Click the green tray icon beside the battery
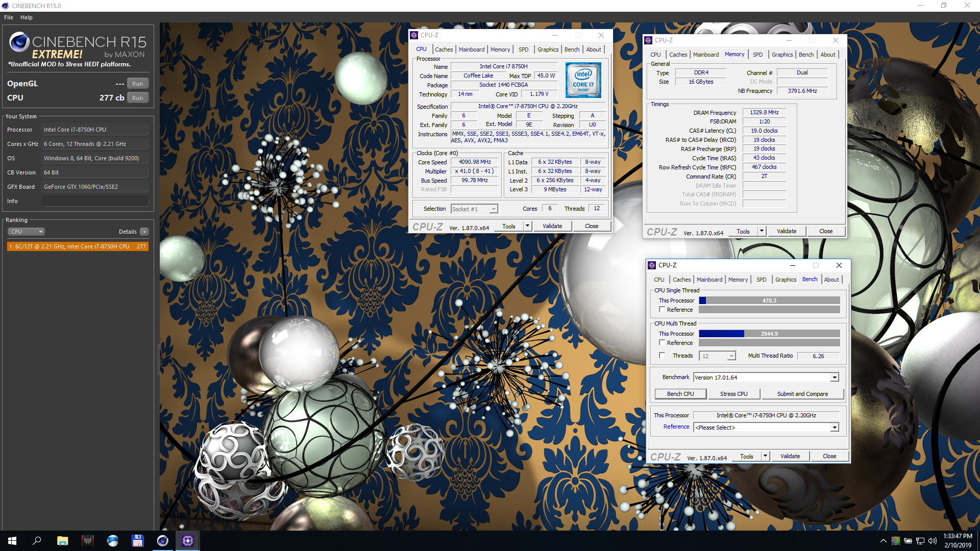980x551 pixels. [896, 541]
